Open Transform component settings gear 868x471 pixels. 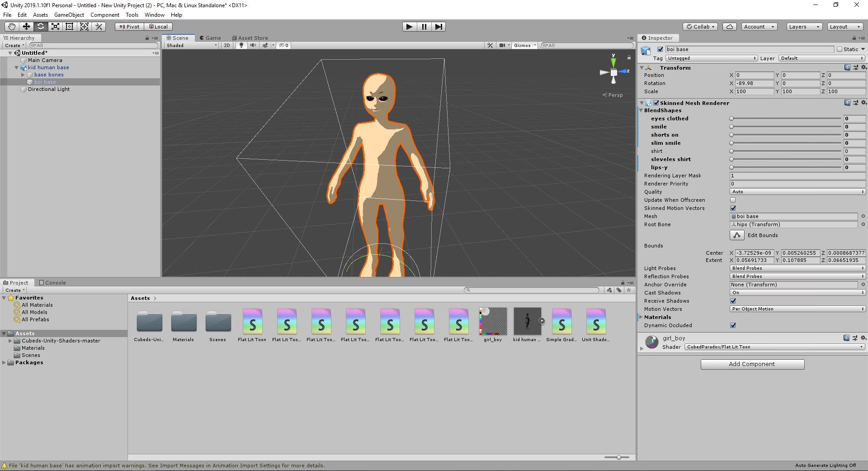pos(864,67)
